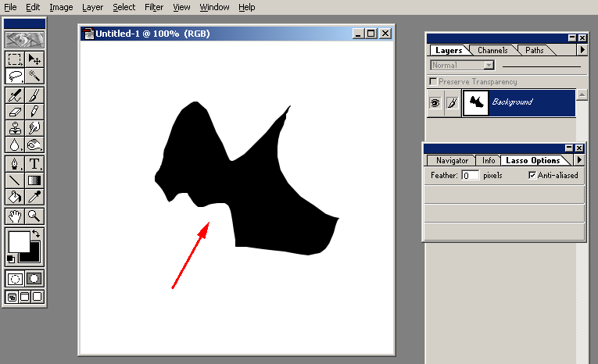Image resolution: width=598 pixels, height=364 pixels.
Task: Click the Adobe eye image atop toolbox
Action: tap(25, 39)
